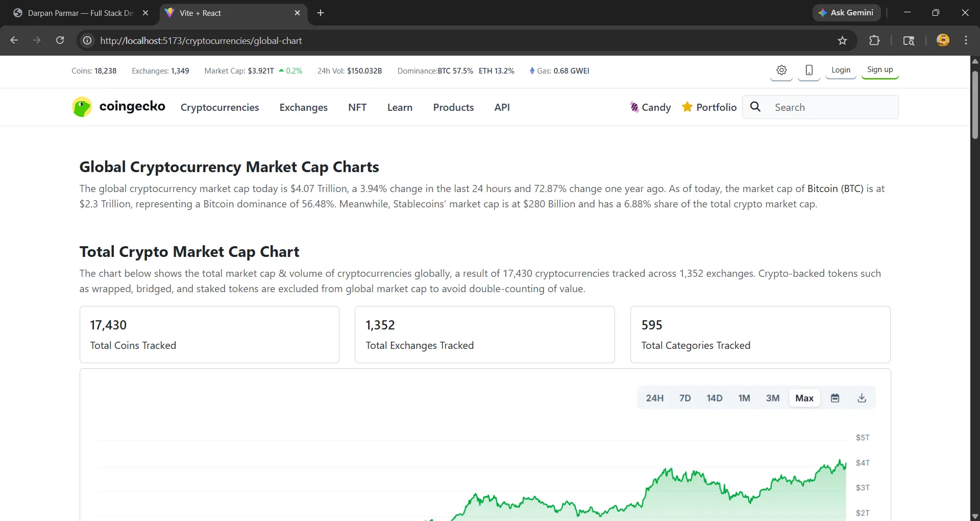980x521 pixels.
Task: Open the NFT menu
Action: point(357,107)
